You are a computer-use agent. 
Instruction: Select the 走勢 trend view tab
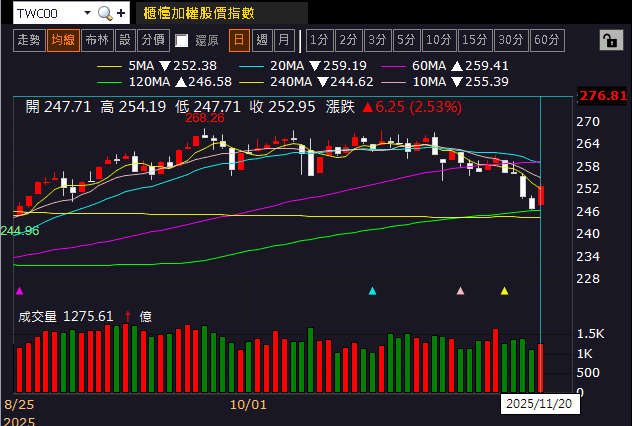click(29, 40)
